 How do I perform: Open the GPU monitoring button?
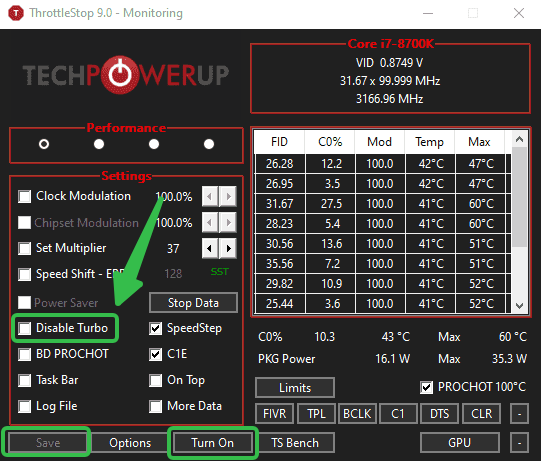(x=460, y=442)
